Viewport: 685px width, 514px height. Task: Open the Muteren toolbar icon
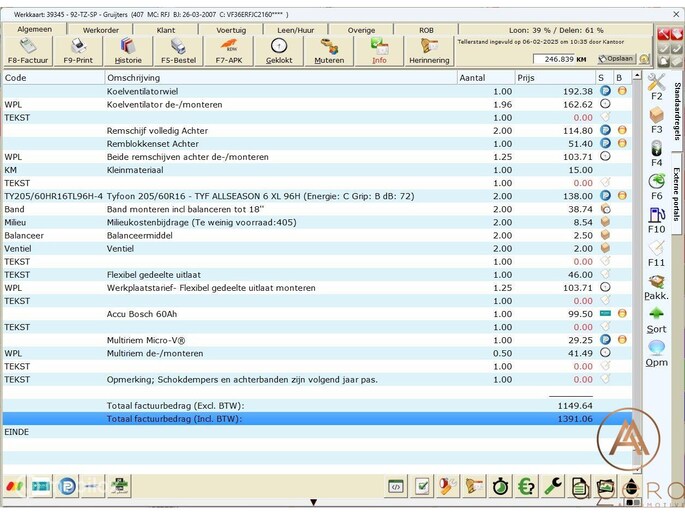pyautogui.click(x=329, y=46)
